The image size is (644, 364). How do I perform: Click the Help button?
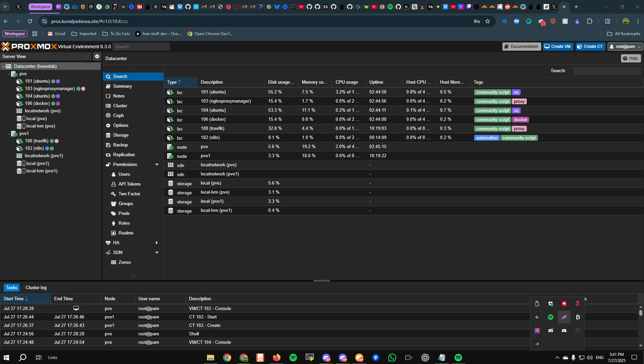[x=631, y=58]
